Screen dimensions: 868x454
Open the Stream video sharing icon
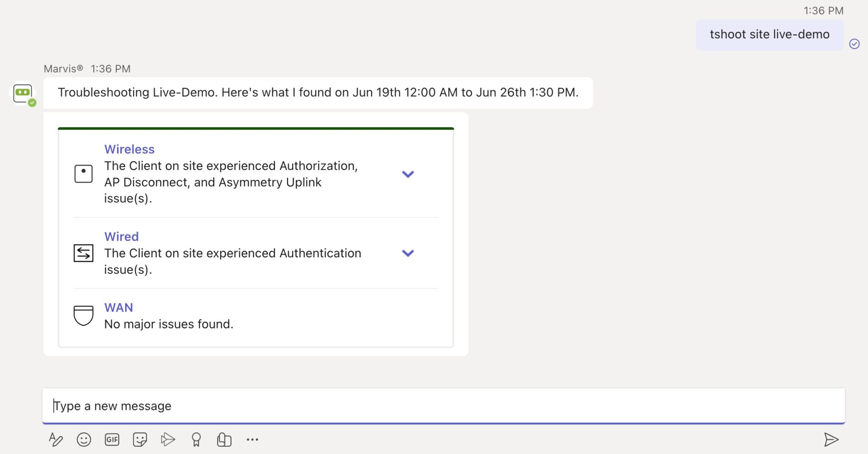coord(168,440)
